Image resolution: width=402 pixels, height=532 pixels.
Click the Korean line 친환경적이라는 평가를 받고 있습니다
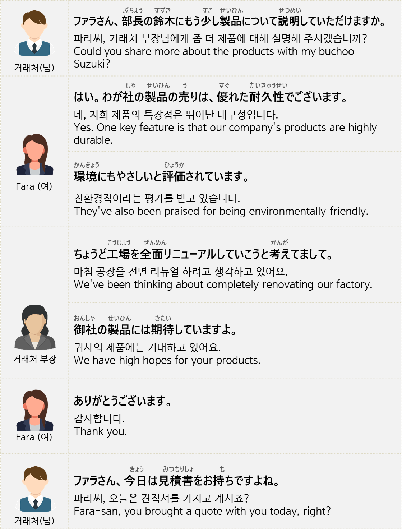tap(157, 198)
